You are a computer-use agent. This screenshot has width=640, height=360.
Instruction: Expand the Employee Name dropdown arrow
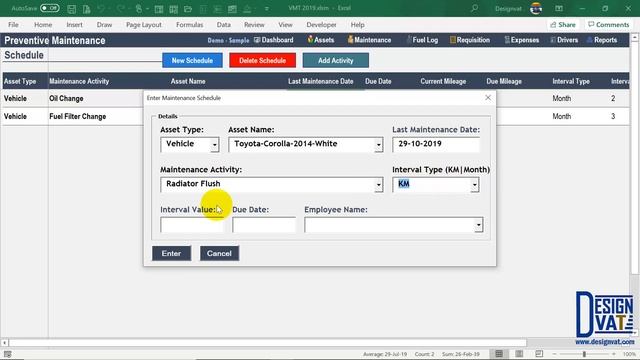[479, 225]
